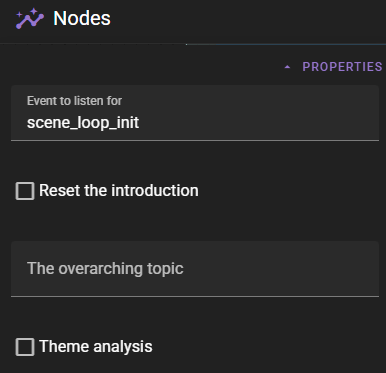Click the Event to listen for caption

(x=74, y=101)
